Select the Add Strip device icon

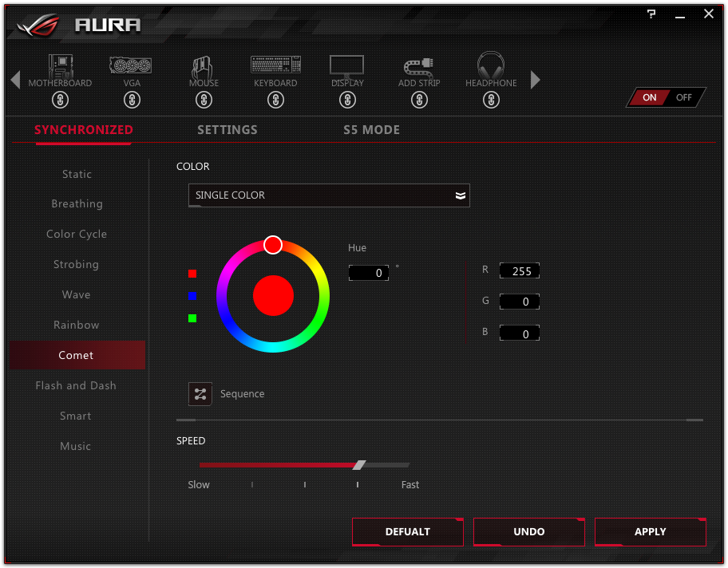[x=418, y=67]
